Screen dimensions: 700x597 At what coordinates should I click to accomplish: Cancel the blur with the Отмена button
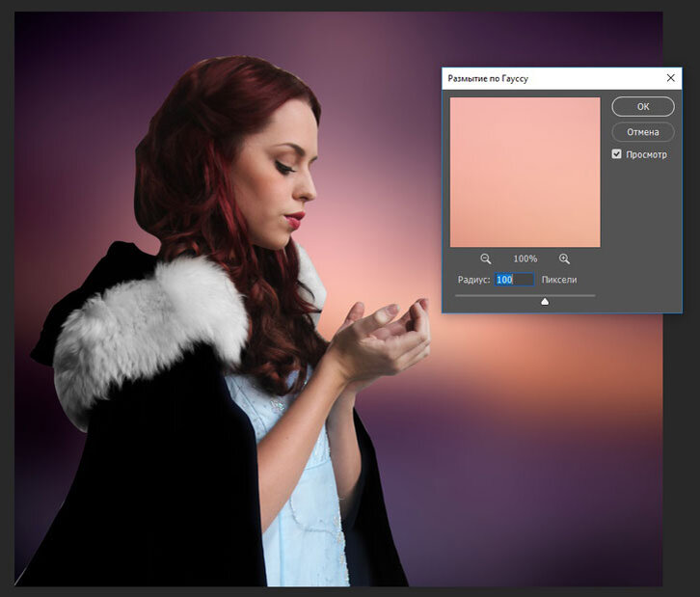pyautogui.click(x=643, y=132)
